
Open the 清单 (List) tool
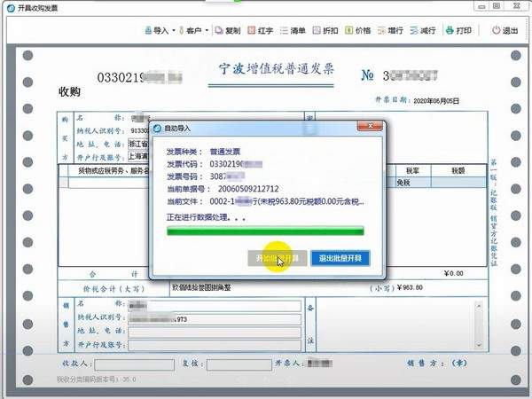pos(292,30)
